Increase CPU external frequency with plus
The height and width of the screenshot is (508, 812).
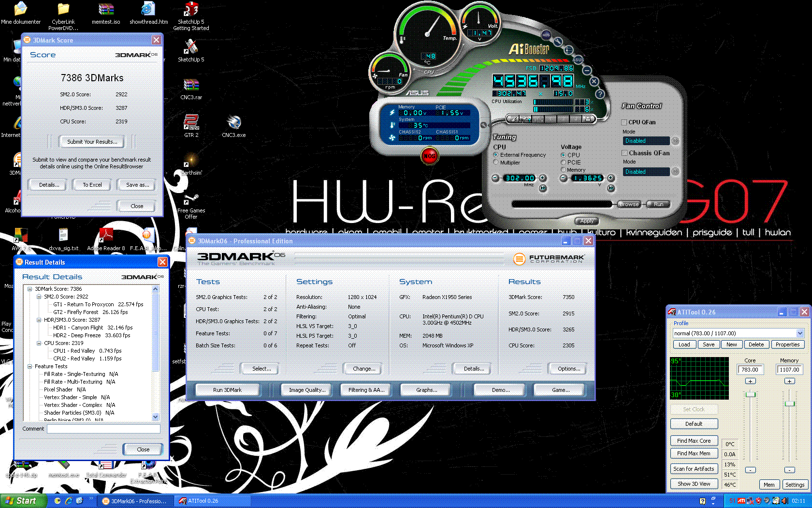[543, 178]
